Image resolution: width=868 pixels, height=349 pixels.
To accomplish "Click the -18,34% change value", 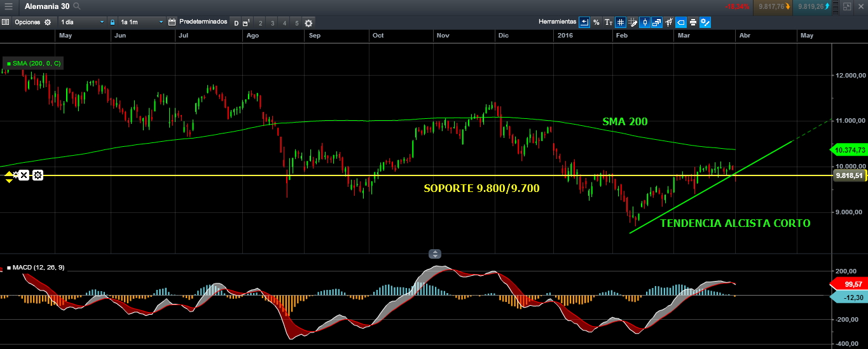I will click(x=737, y=6).
